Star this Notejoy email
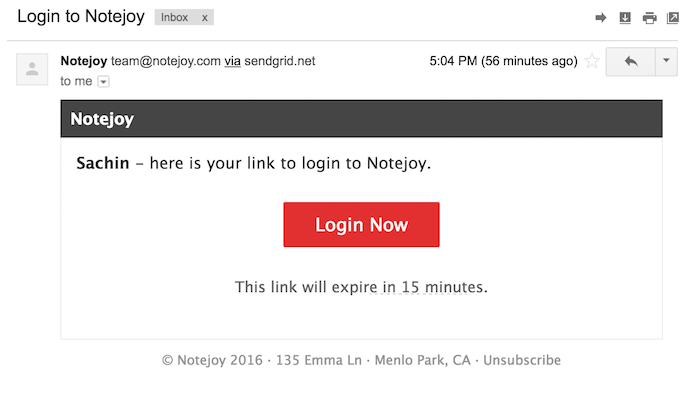The height and width of the screenshot is (409, 700). pos(592,61)
